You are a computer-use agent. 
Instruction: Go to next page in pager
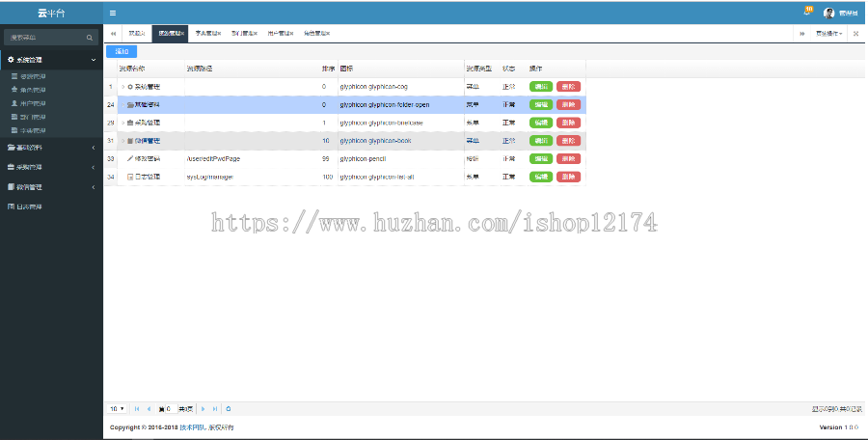coord(203,409)
